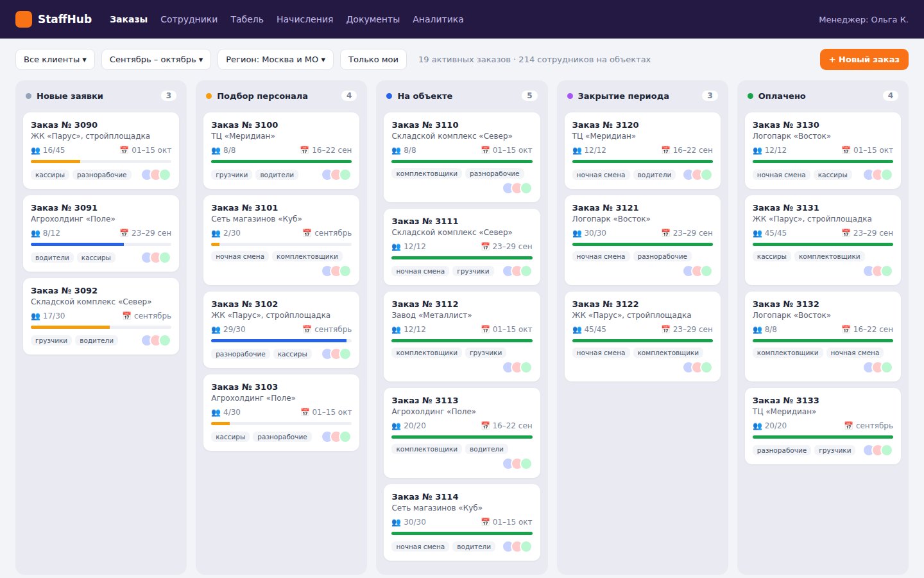The image size is (924, 578).
Task: Open the card title Заказ № 3101
Action: click(244, 208)
